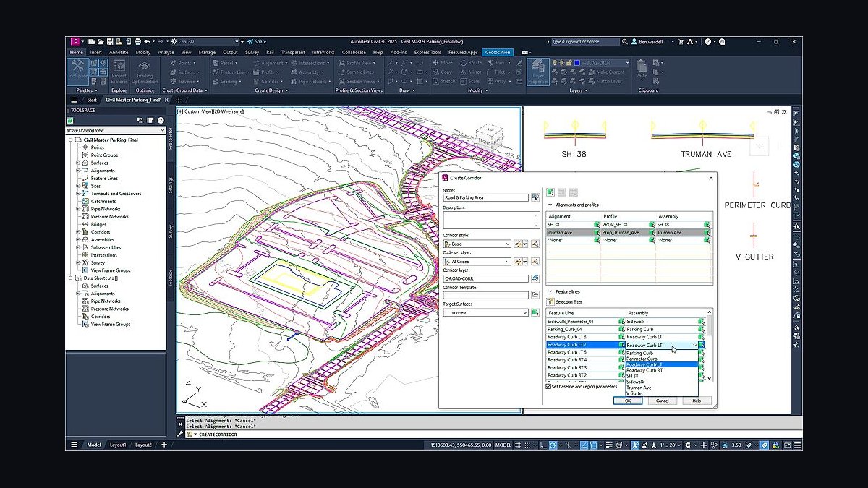This screenshot has width=868, height=488.
Task: Click Cancel in Create Corridor dialog
Action: (663, 401)
